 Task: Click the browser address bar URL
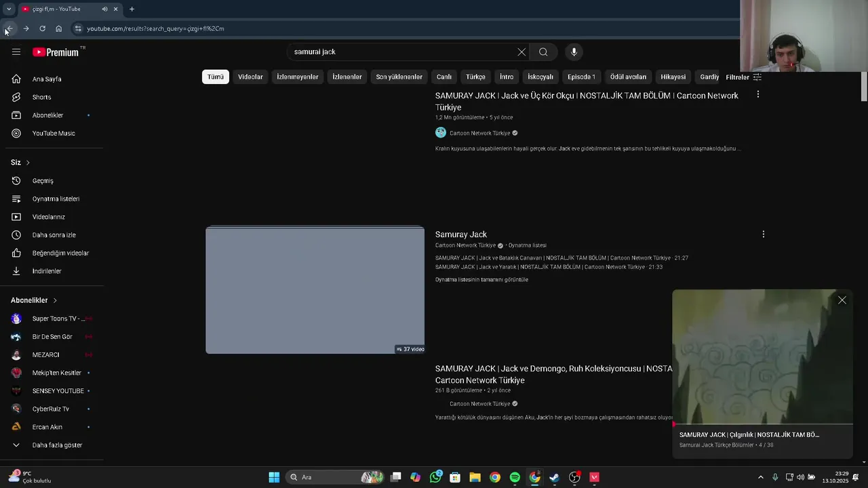point(155,28)
